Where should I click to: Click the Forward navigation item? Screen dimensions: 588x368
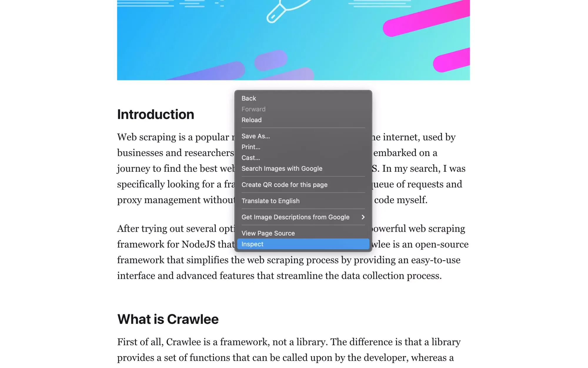pos(253,109)
